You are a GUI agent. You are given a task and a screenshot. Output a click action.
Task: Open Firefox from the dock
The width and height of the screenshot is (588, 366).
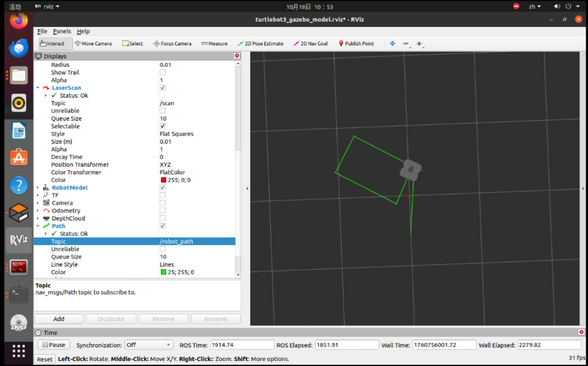coord(18,21)
